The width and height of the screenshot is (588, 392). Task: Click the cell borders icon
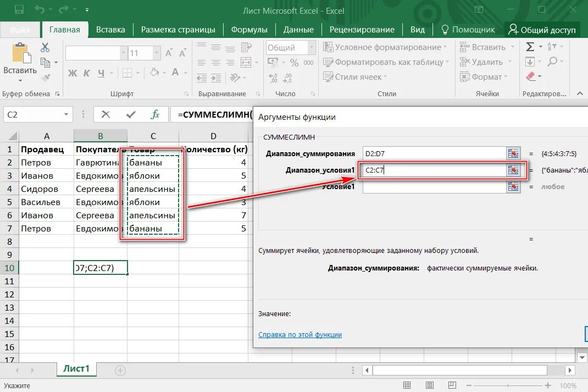point(127,73)
